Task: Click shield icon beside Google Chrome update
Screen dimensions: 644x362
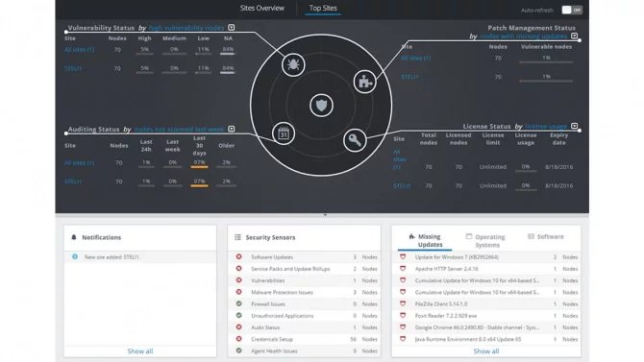Action: click(403, 327)
